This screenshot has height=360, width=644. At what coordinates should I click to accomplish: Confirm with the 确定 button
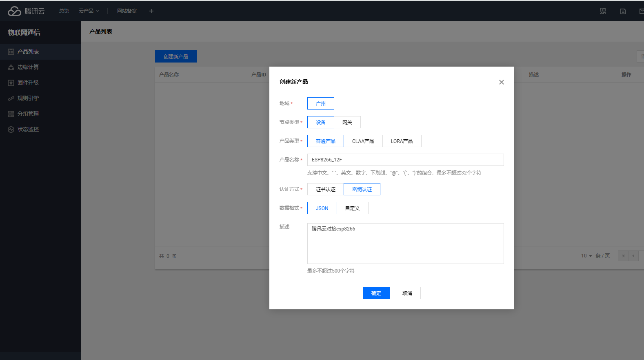pyautogui.click(x=376, y=293)
